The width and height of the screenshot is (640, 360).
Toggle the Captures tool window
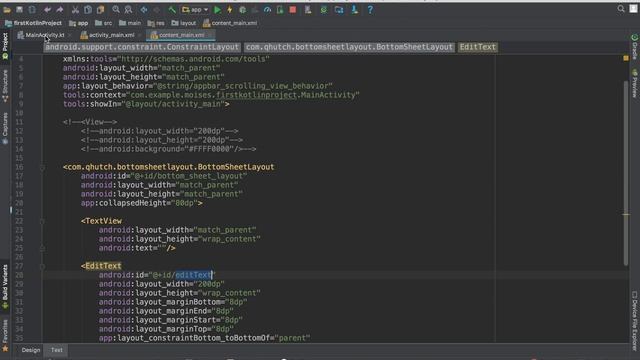point(5,128)
